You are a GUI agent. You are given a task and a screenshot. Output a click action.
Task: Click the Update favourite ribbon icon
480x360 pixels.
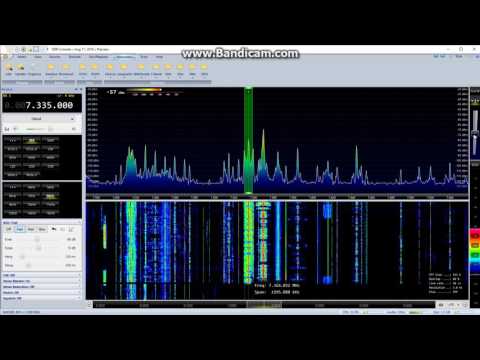(x=21, y=69)
